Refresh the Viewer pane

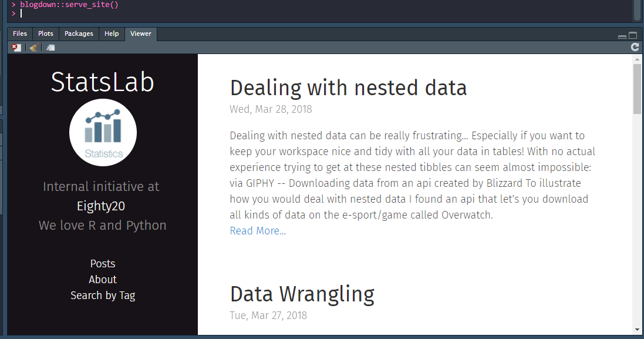635,47
